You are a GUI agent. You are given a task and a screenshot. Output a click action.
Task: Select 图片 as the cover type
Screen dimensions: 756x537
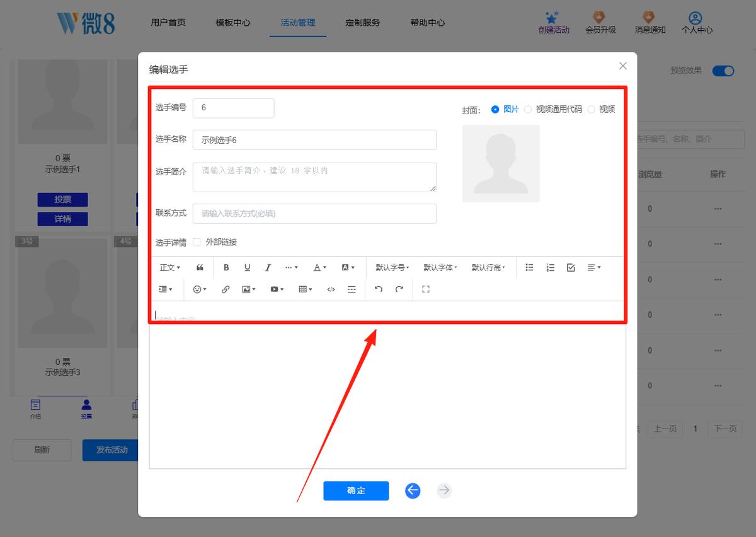(505, 109)
